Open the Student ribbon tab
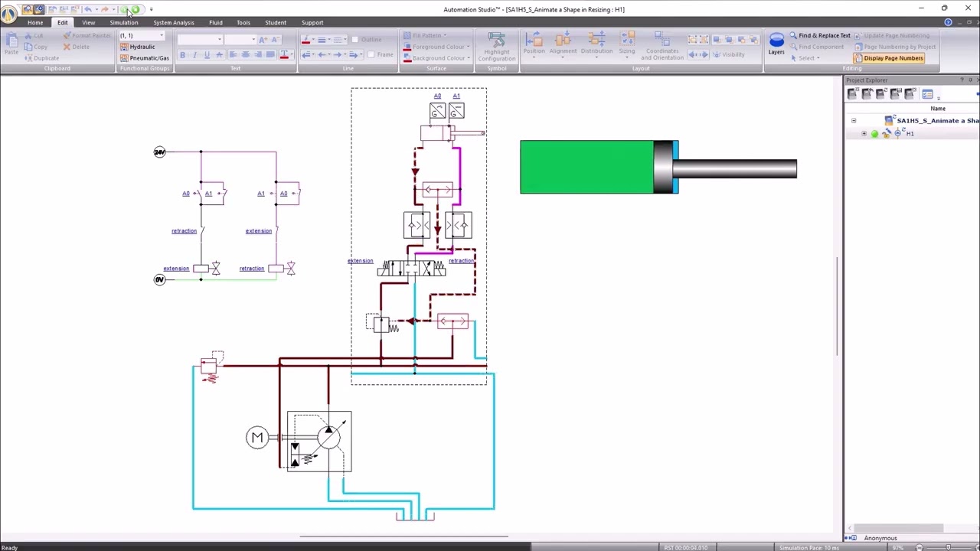The image size is (980, 551). point(276,22)
